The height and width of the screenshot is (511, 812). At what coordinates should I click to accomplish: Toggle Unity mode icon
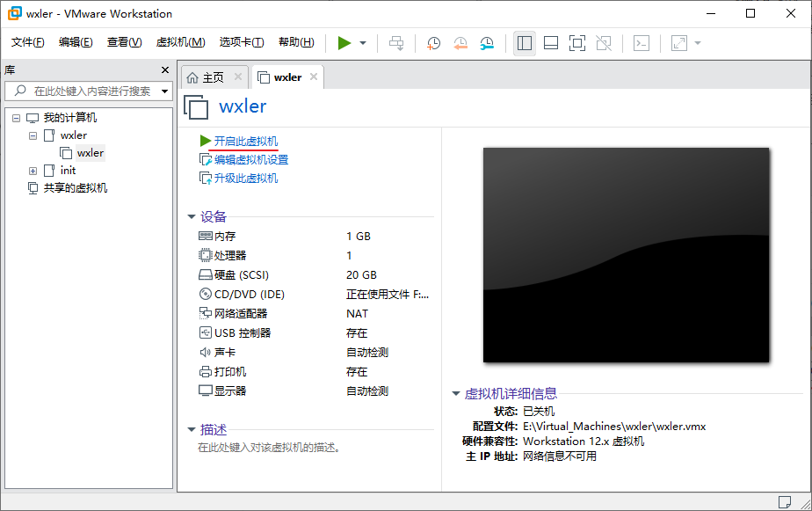[x=604, y=43]
